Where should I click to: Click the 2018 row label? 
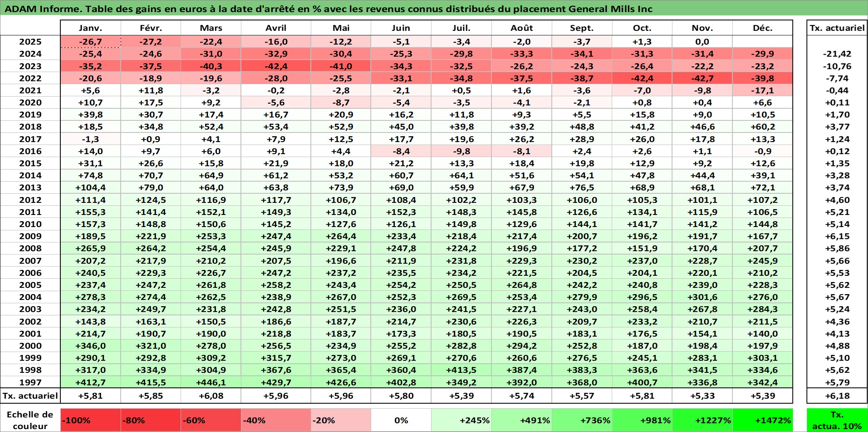coord(30,127)
